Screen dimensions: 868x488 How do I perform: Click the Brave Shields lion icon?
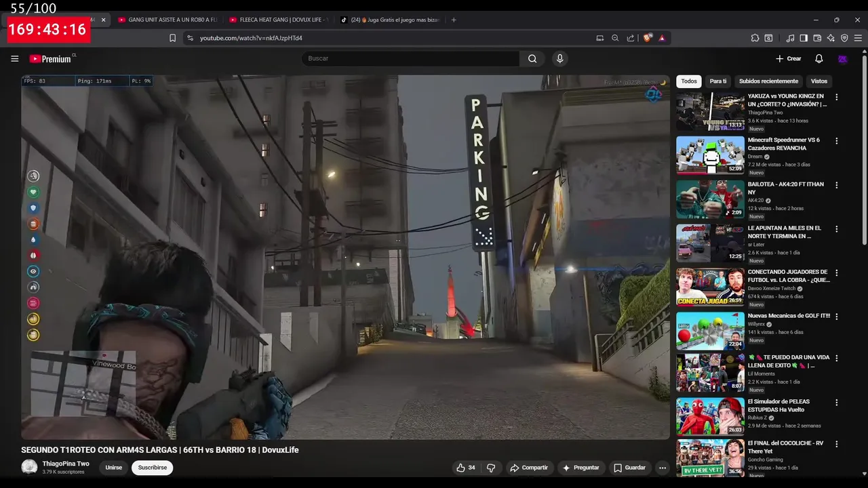[x=647, y=38]
